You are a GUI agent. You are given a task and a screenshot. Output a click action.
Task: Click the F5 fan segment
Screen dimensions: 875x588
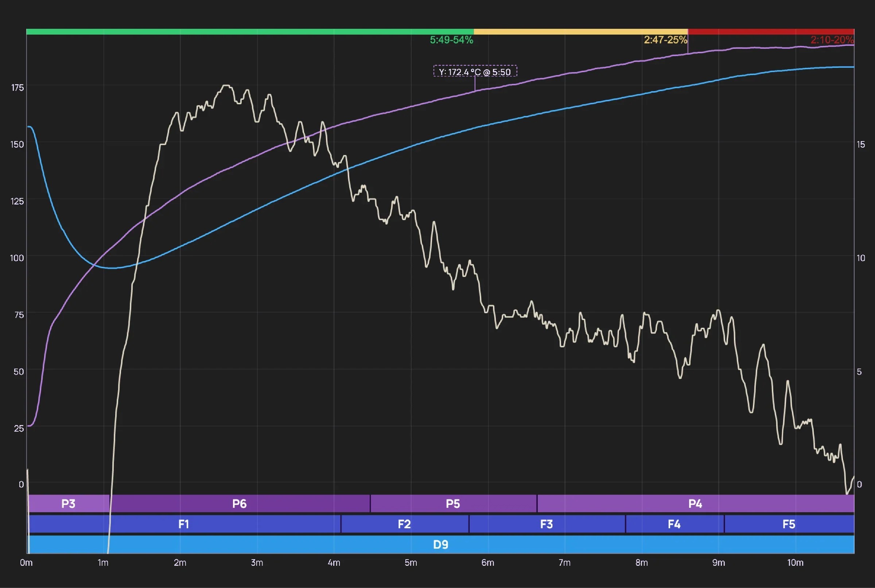tap(789, 524)
